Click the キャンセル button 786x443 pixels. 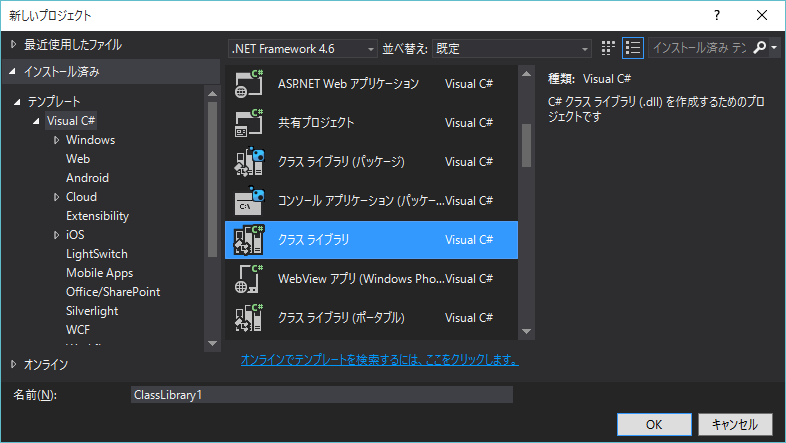735,424
